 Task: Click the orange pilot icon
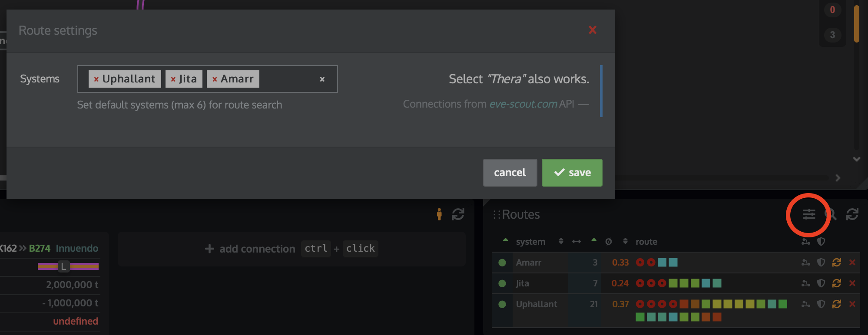[x=439, y=214]
